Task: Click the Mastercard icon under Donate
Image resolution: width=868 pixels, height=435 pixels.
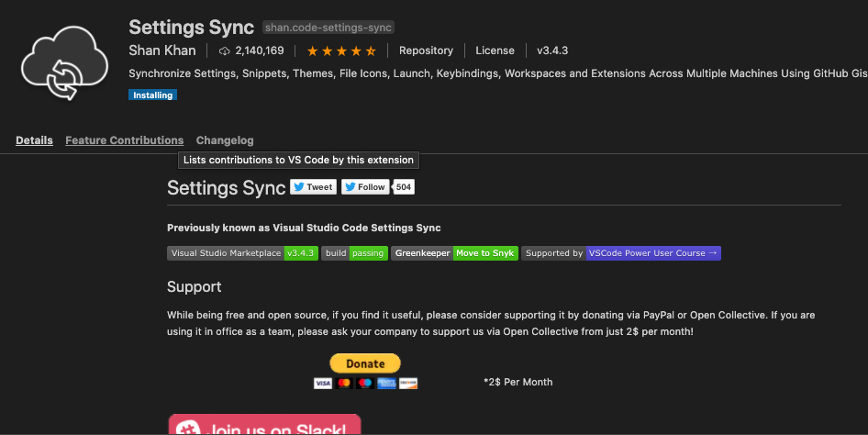Action: 344,383
